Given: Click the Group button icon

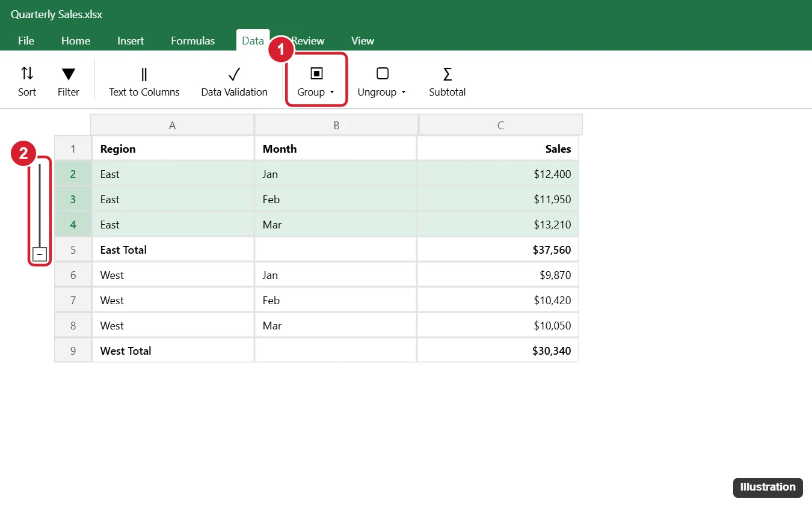Looking at the screenshot, I should coord(316,73).
